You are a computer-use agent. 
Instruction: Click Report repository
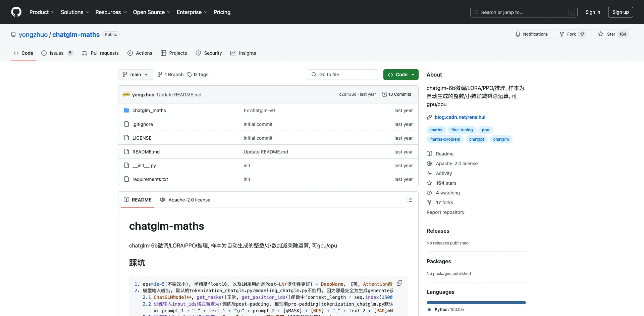[x=445, y=212]
